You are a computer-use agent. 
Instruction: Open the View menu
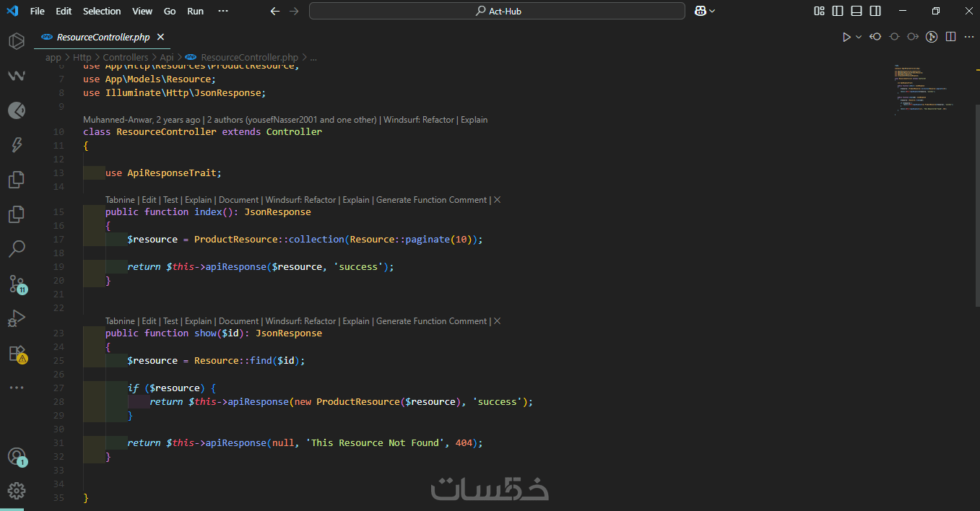point(142,11)
